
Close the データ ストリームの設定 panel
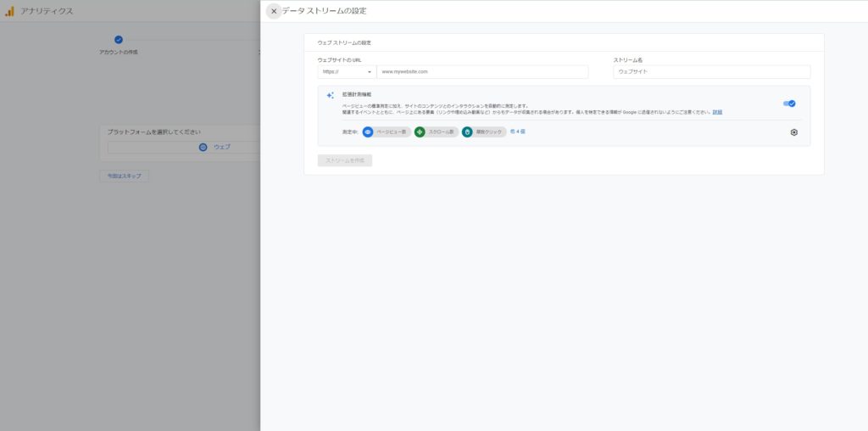pyautogui.click(x=273, y=11)
